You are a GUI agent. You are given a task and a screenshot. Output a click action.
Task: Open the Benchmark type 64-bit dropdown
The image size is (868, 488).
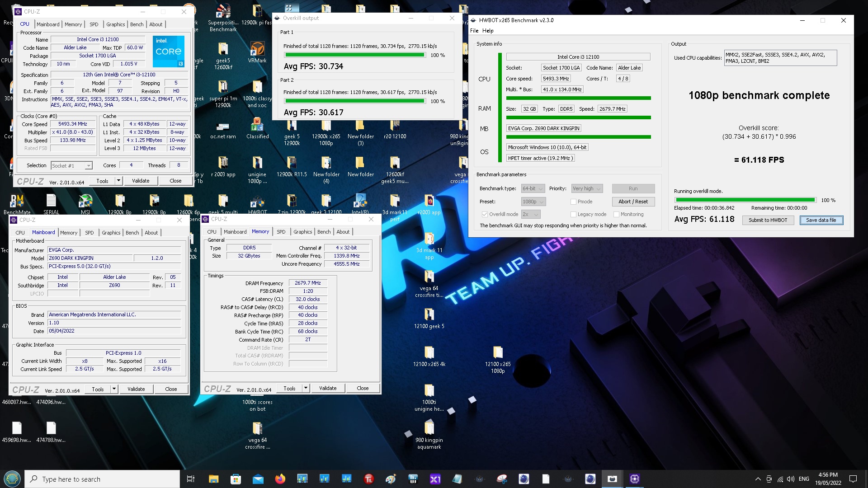[533, 188]
